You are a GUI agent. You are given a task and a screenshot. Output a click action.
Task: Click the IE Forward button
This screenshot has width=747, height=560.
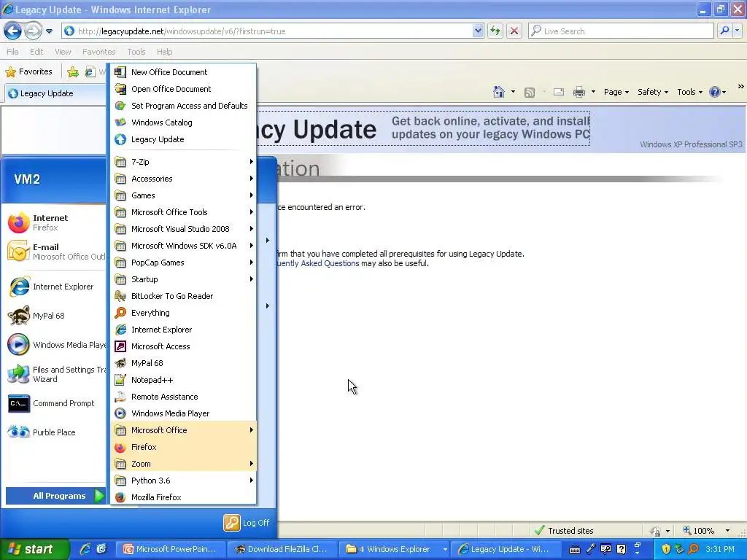pos(32,31)
